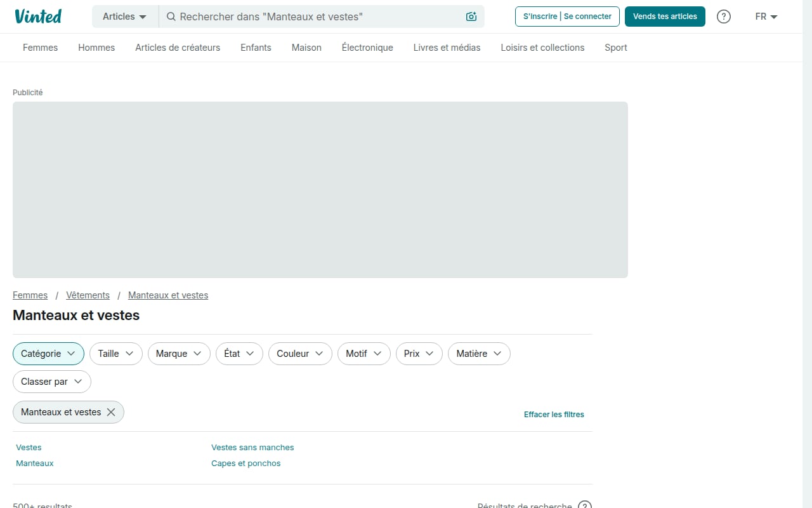The height and width of the screenshot is (508, 812).
Task: Open the Motif filter dropdown
Action: [364, 354]
